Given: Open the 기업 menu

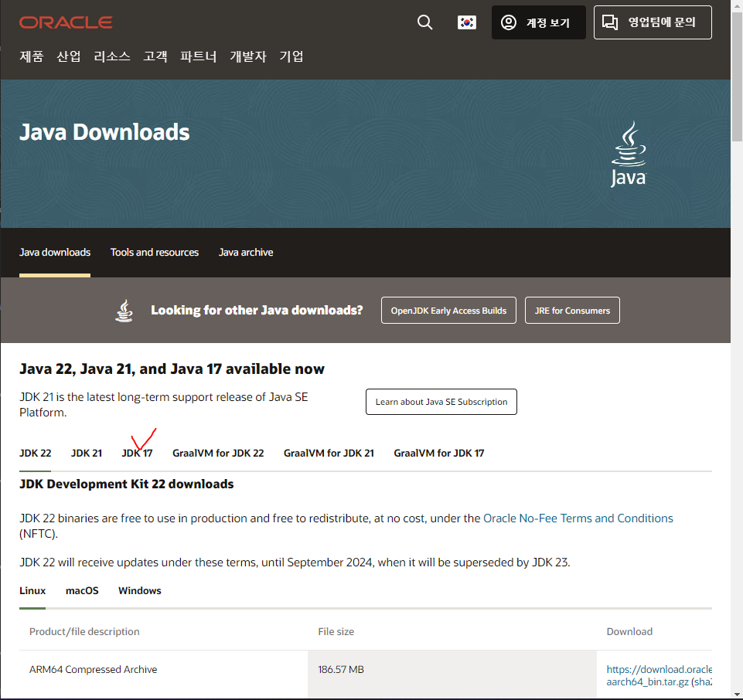Looking at the screenshot, I should tap(291, 56).
